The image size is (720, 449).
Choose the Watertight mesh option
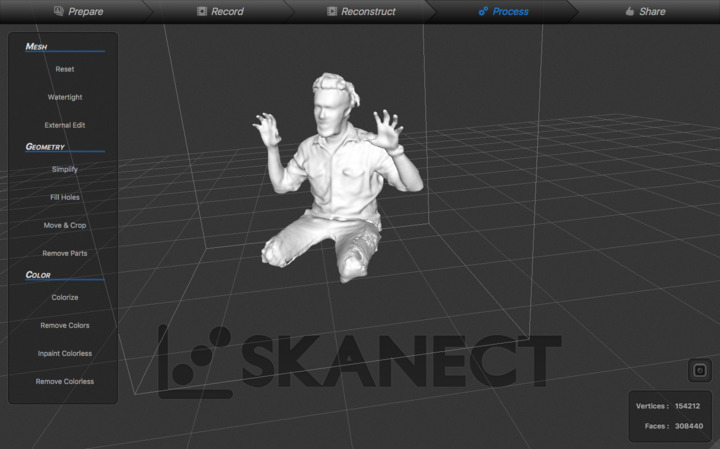click(x=65, y=97)
